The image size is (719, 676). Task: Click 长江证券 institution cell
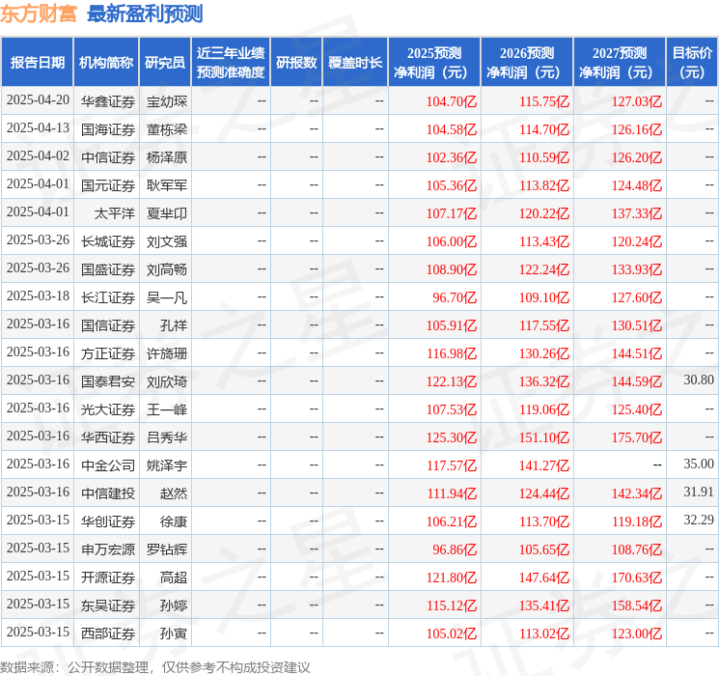pos(108,297)
